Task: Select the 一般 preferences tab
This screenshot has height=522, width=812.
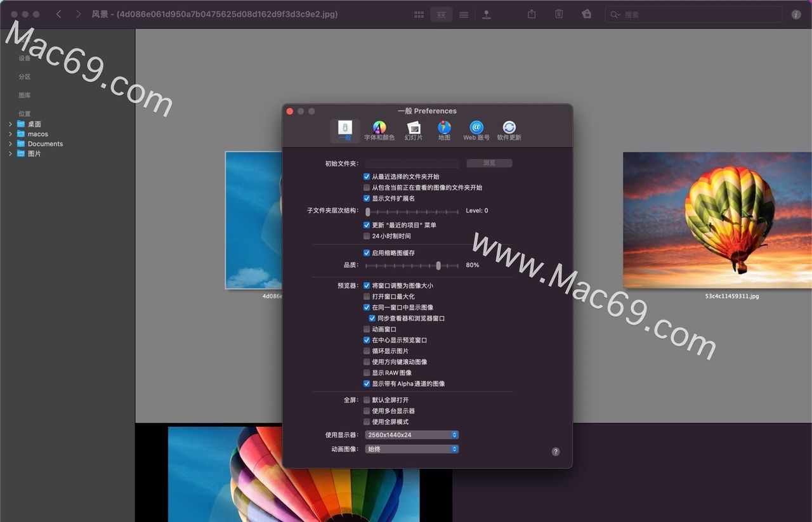Action: pos(345,131)
